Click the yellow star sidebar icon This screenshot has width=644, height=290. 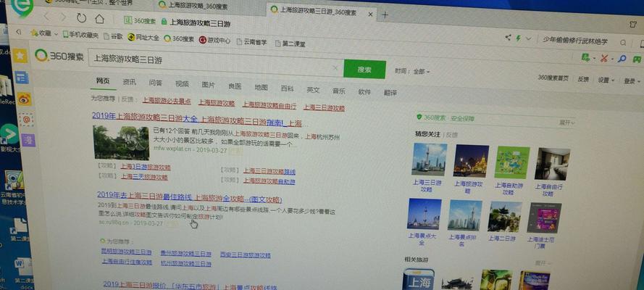coord(20,55)
